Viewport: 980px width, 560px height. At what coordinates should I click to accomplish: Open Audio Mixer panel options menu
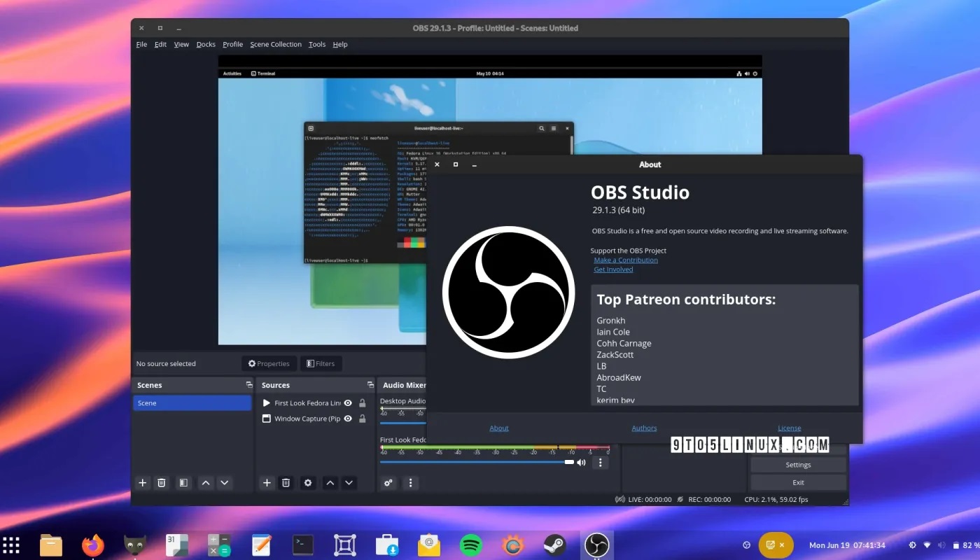pyautogui.click(x=410, y=483)
